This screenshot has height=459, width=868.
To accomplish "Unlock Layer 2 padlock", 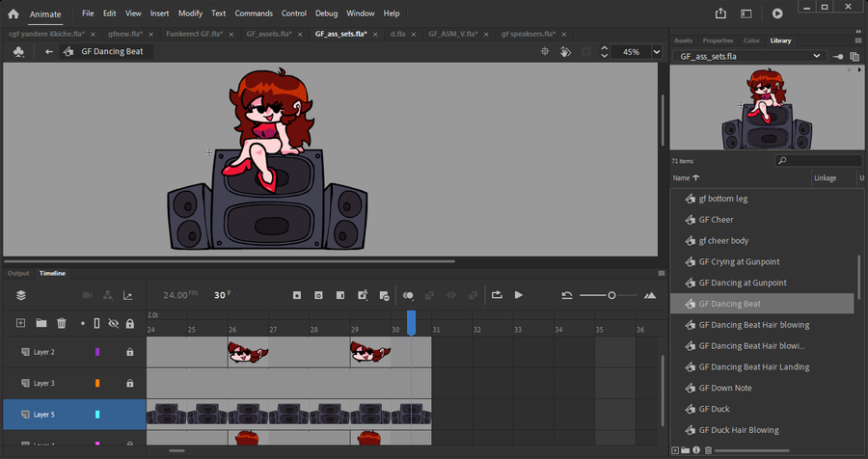I will (129, 352).
